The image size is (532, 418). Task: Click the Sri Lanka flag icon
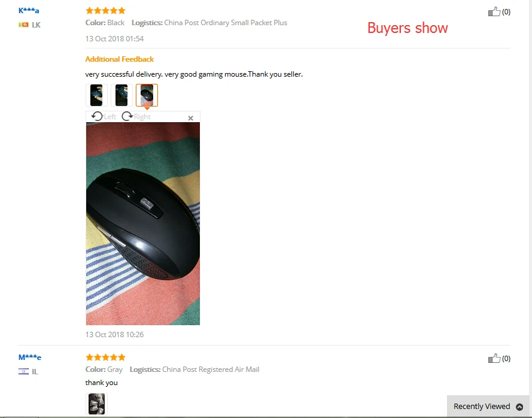click(23, 25)
